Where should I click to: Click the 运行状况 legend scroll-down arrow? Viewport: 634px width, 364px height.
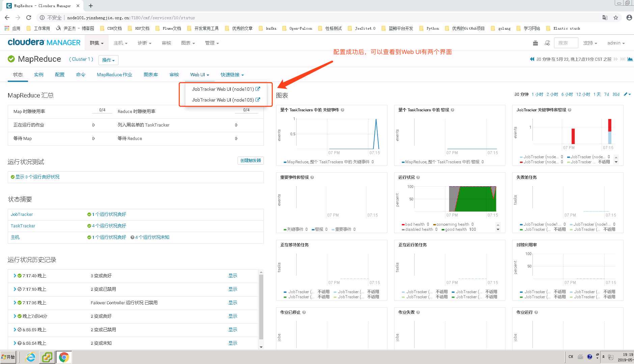point(498,230)
